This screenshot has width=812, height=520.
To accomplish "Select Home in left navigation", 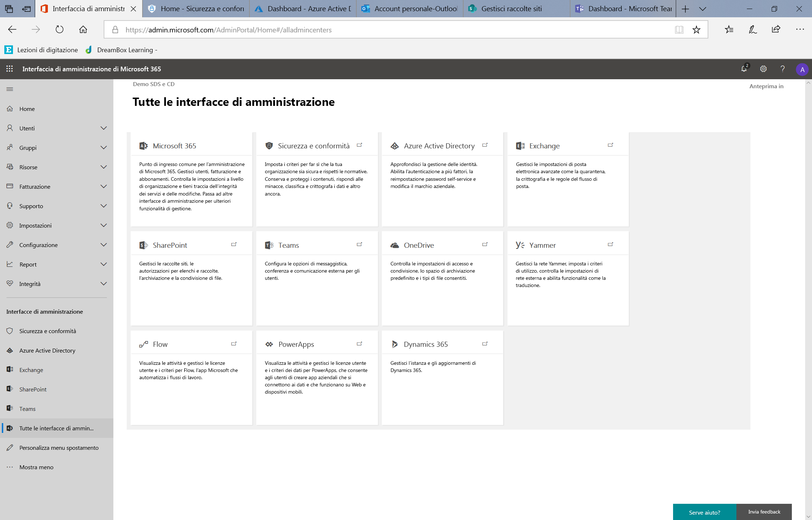I will click(57, 109).
